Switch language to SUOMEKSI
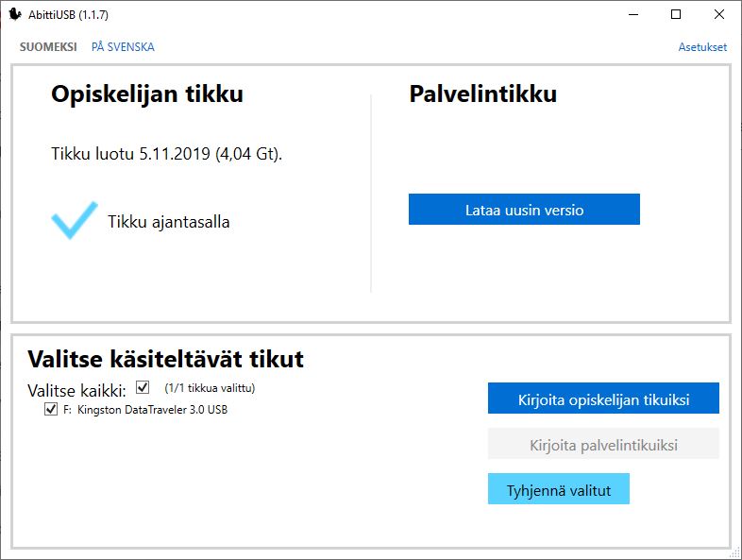The height and width of the screenshot is (560, 742). coord(48,47)
